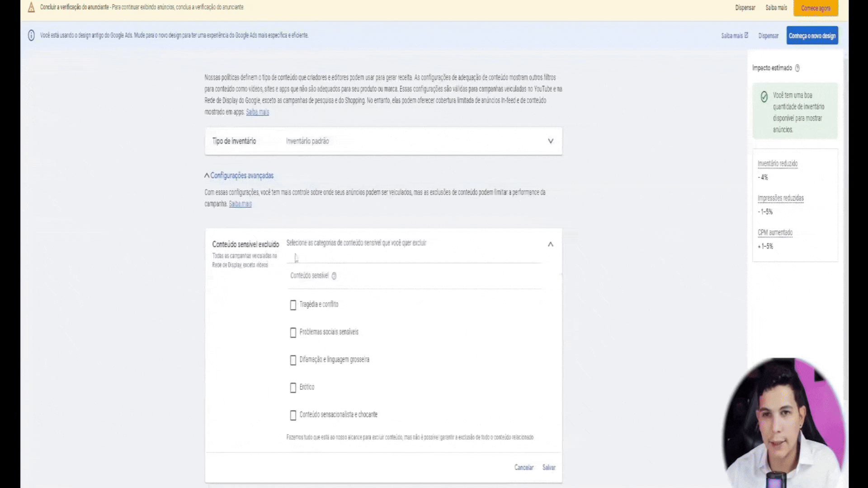868x488 pixels.
Task: Click Começa agora button
Action: point(816,8)
